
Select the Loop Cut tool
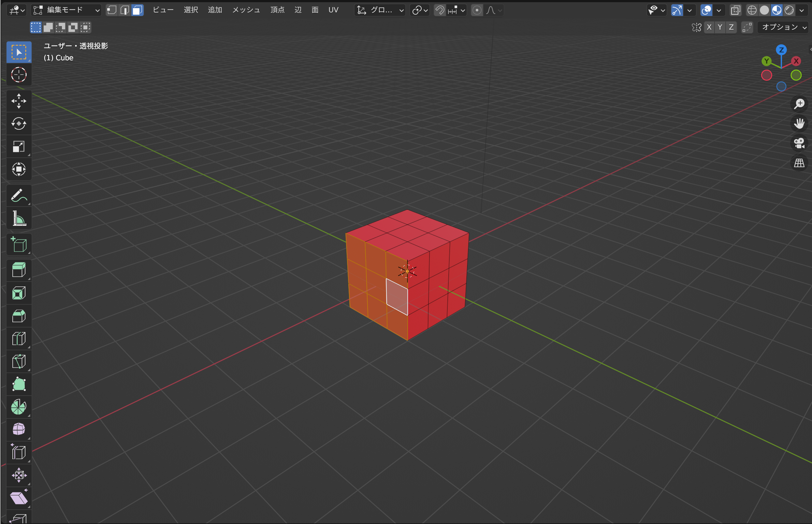[x=19, y=339]
